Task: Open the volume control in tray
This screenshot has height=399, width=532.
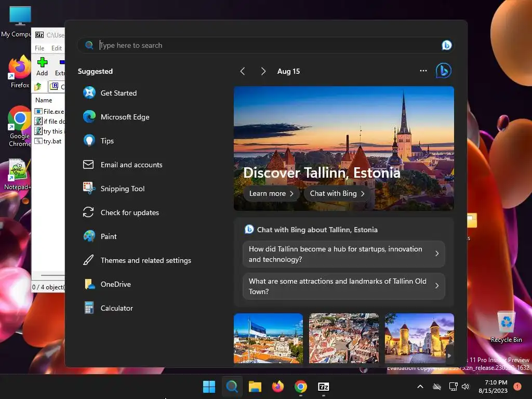Action: pos(465,387)
